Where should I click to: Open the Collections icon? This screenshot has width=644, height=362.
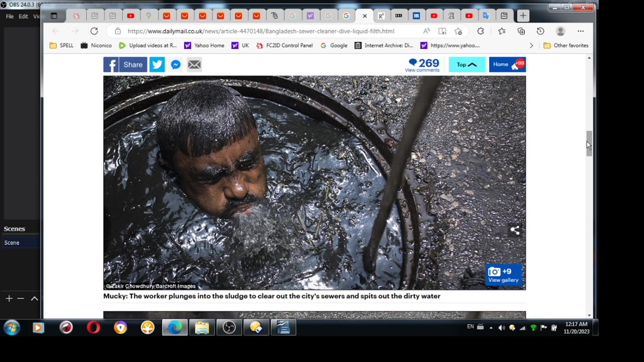pyautogui.click(x=521, y=31)
